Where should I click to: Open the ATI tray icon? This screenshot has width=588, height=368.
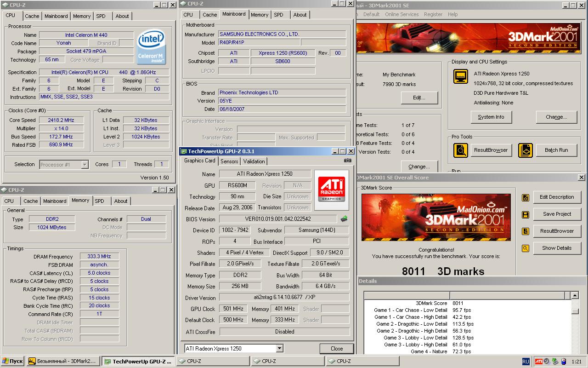point(538,362)
